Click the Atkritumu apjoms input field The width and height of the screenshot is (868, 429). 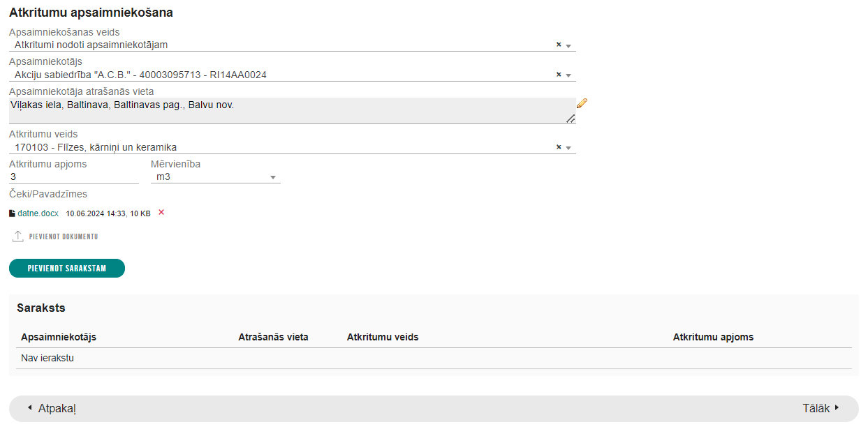point(74,176)
